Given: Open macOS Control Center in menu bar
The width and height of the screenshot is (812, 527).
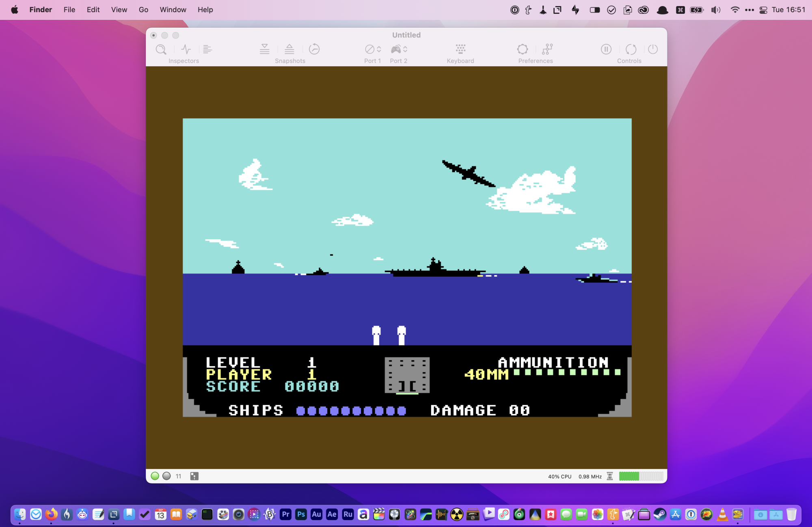Looking at the screenshot, I should pos(763,10).
